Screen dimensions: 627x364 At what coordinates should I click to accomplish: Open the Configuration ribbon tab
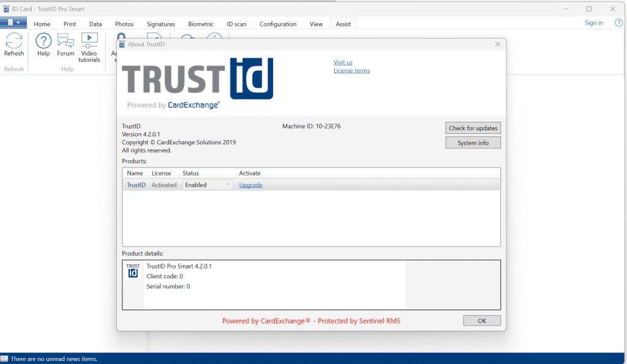point(278,24)
